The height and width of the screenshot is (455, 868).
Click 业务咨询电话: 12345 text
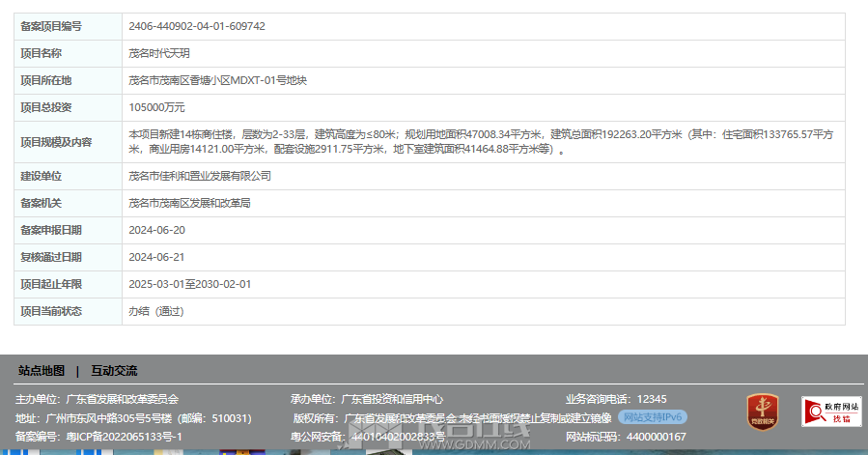tap(616, 399)
